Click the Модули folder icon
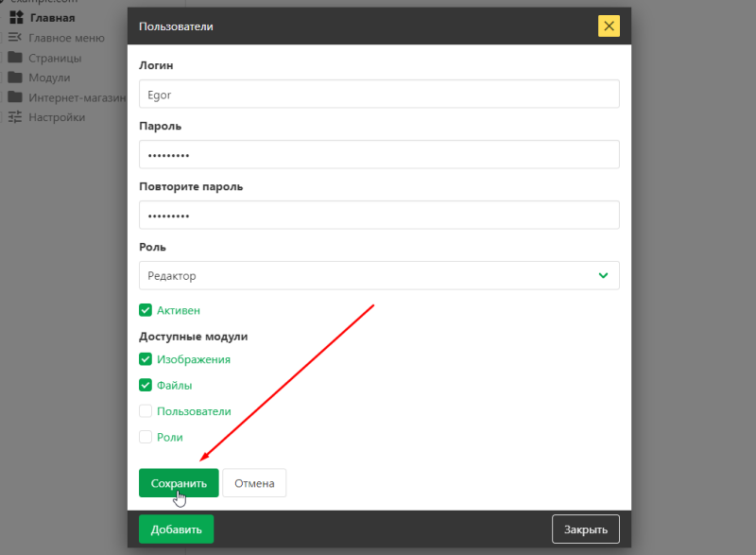The width and height of the screenshot is (756, 555). point(17,77)
